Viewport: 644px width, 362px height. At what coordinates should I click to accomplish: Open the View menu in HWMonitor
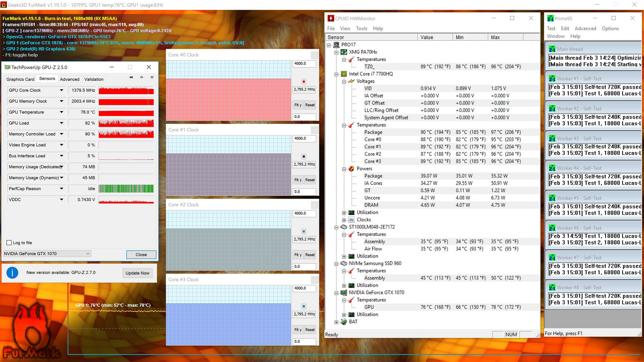tap(345, 29)
